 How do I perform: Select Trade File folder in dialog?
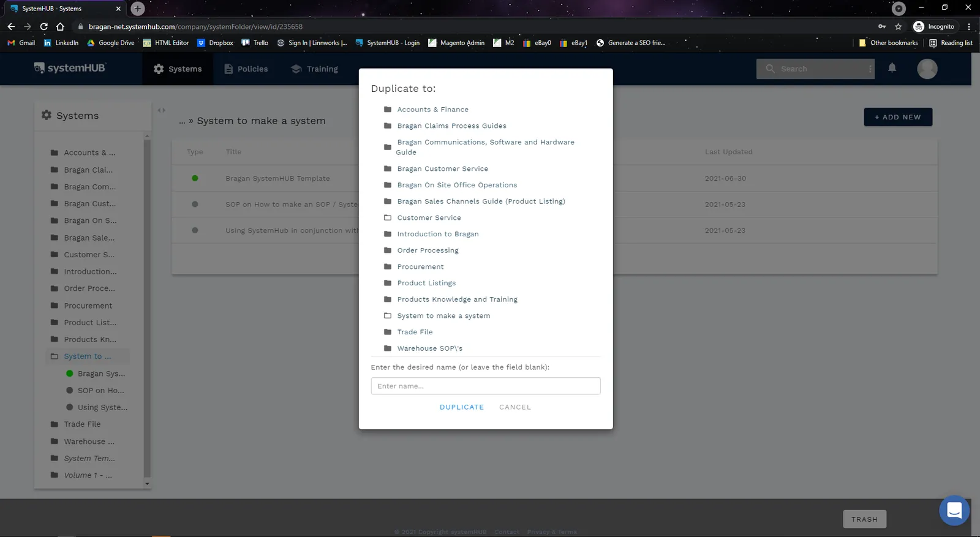coord(415,332)
